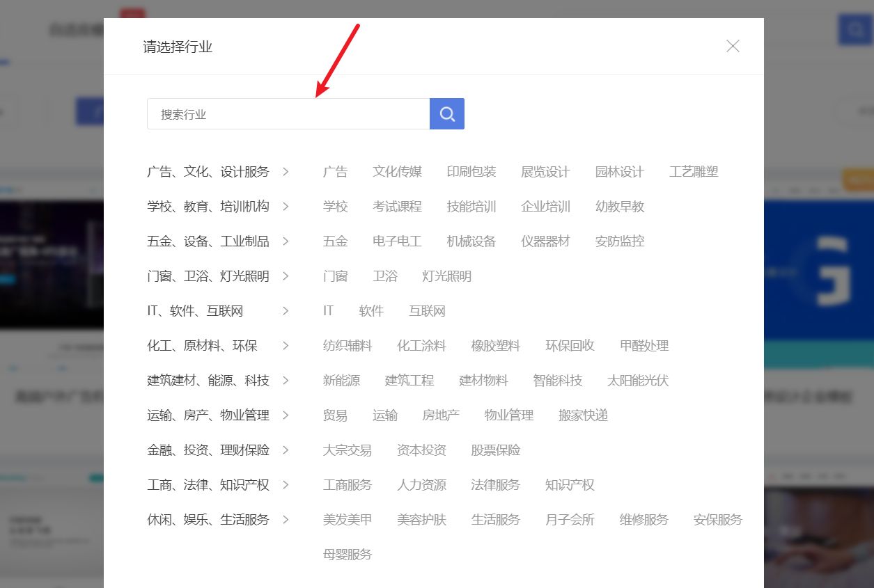Select category 建筑建材、能源、科技
The height and width of the screenshot is (588, 874).
tap(208, 381)
